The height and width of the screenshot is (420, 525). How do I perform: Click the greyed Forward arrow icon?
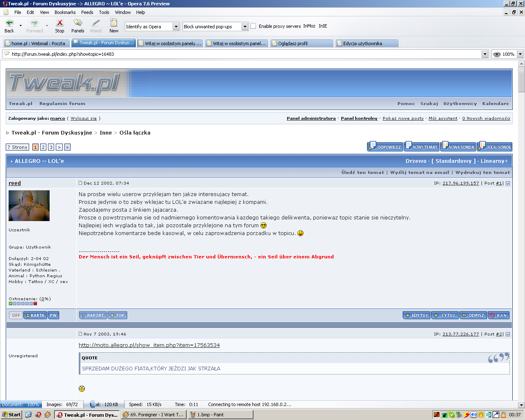[34, 23]
